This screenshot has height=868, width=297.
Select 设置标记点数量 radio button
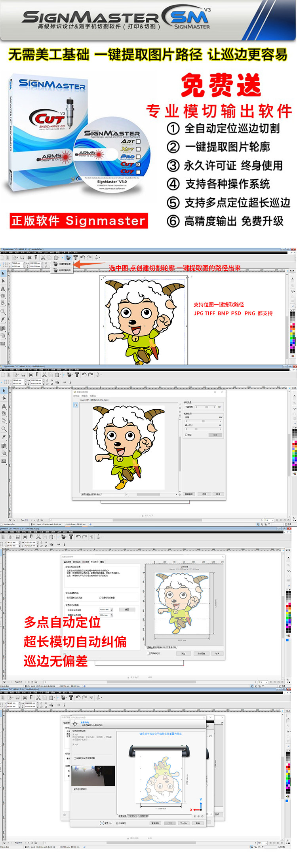point(100,598)
